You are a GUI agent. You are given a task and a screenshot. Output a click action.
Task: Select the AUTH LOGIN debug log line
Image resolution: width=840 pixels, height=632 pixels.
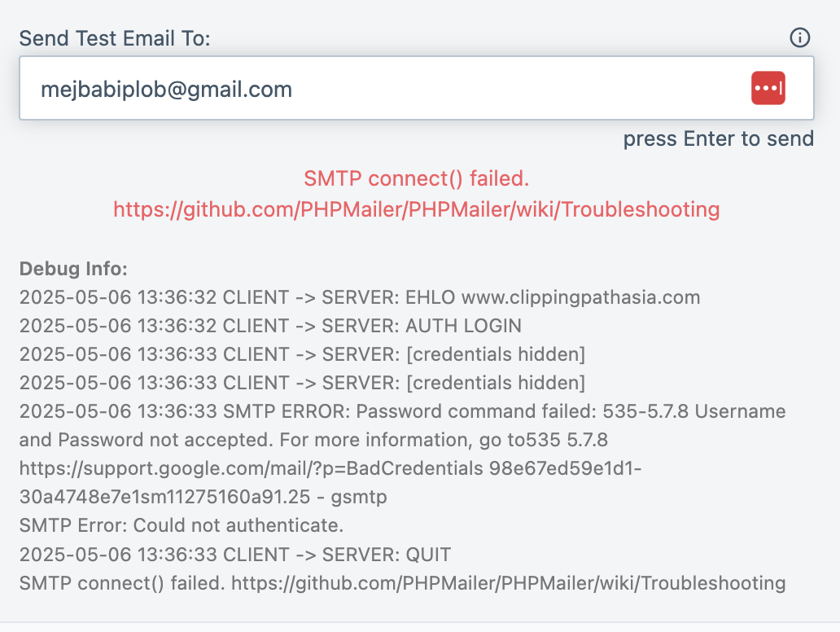coord(270,326)
